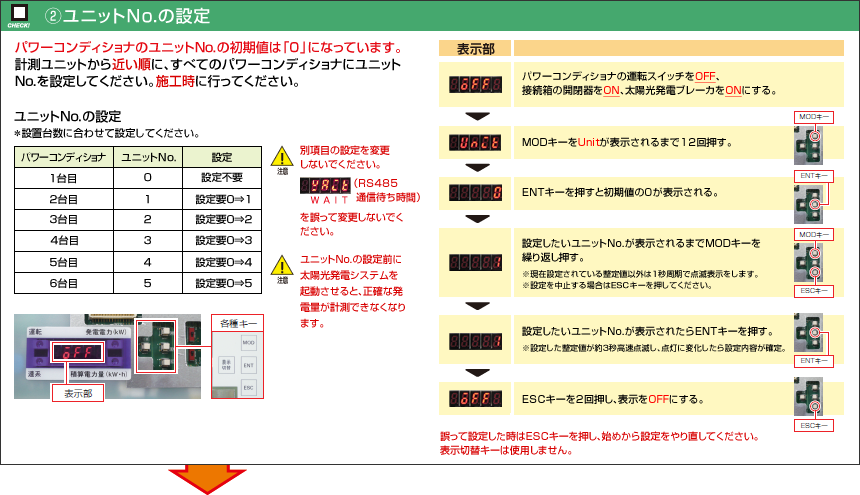
Task: Click the ESC key in the key diagram
Action: coord(248,388)
